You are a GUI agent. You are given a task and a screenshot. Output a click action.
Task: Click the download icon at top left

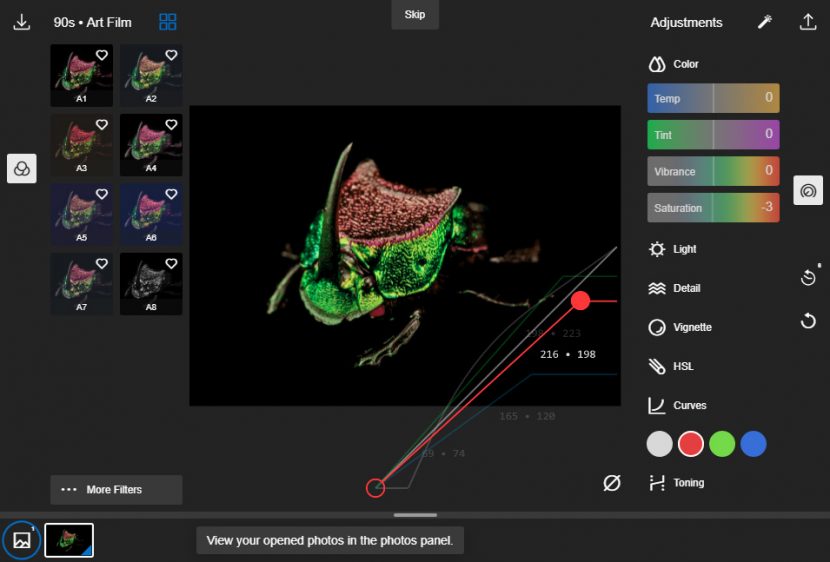point(22,22)
